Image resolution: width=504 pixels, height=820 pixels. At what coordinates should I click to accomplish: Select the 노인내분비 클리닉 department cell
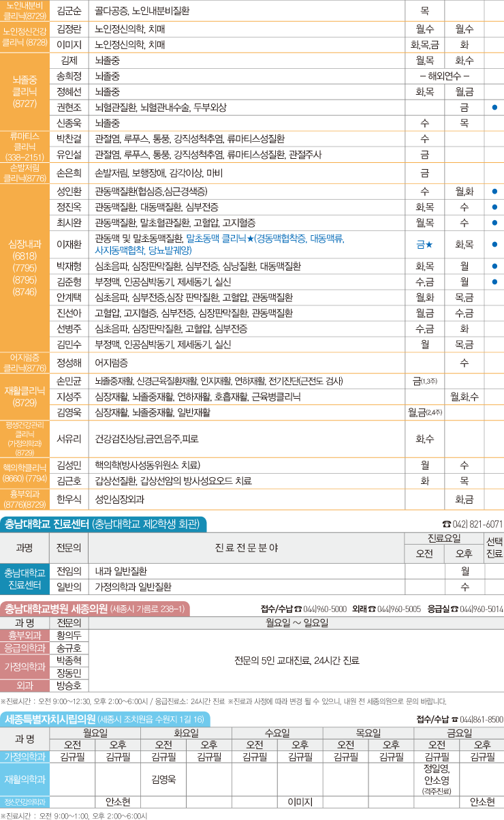click(25, 10)
